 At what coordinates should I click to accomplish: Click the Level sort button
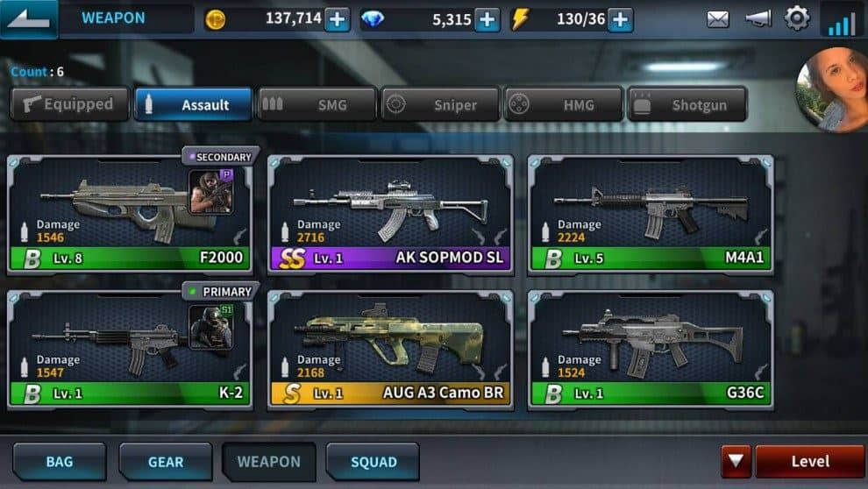[810, 461]
